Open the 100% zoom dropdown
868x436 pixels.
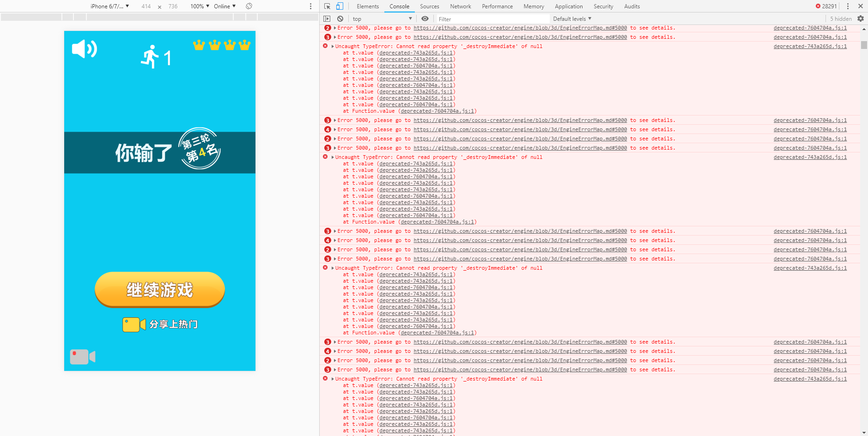[x=200, y=6]
